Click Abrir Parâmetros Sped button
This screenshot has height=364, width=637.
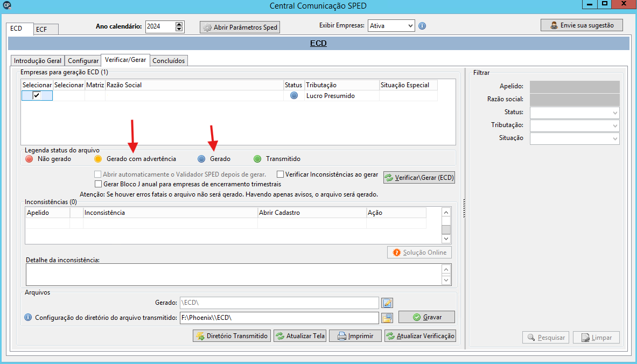pos(240,27)
